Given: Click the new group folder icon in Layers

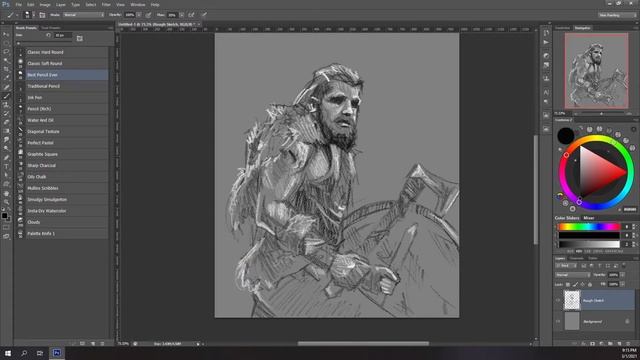Looking at the screenshot, I should click(610, 344).
